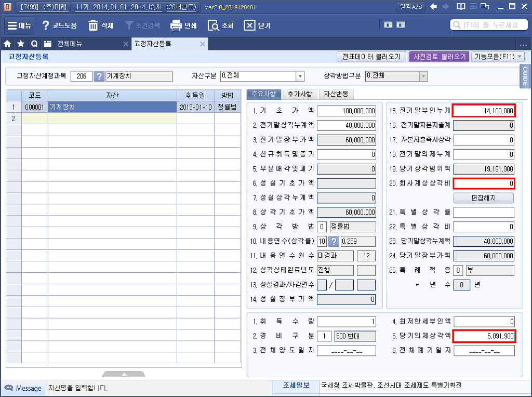Expand the bottom panel arrow handle

click(124, 374)
